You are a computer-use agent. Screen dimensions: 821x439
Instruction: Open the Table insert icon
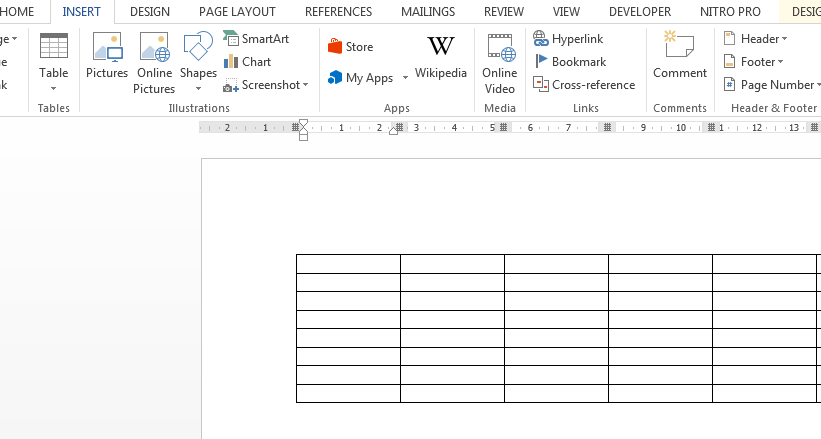pyautogui.click(x=54, y=46)
